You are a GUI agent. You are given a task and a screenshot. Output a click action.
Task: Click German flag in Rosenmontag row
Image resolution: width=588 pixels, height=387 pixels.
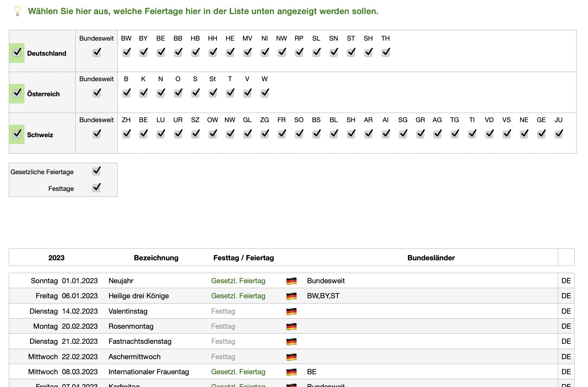(291, 326)
